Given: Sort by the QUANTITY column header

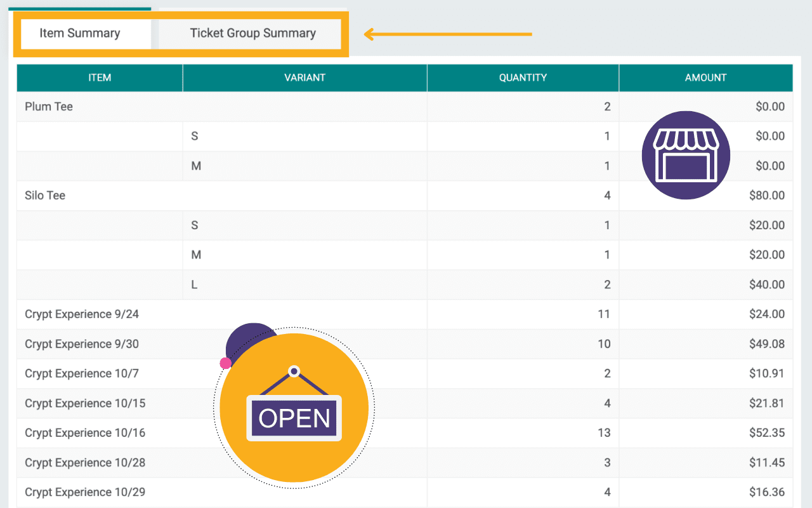Looking at the screenshot, I should (x=522, y=77).
